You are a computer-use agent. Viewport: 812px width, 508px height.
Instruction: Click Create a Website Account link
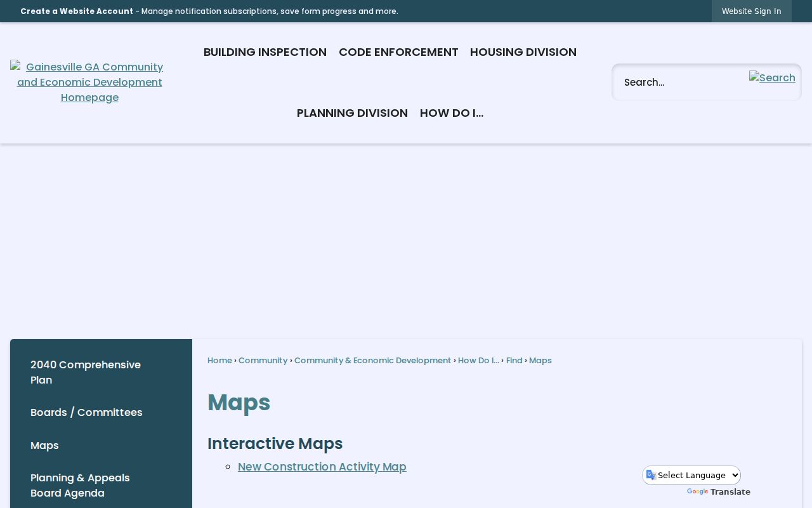click(x=77, y=11)
